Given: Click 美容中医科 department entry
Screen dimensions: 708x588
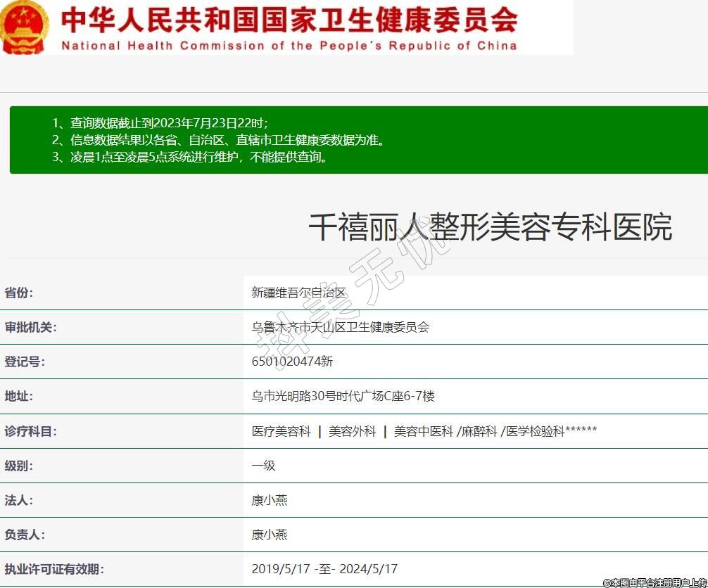Looking at the screenshot, I should point(423,431).
